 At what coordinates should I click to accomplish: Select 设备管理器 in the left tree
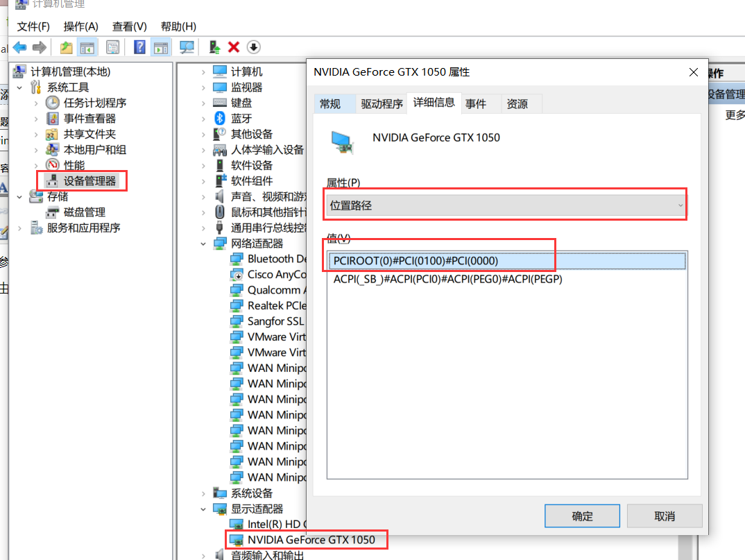tap(89, 181)
